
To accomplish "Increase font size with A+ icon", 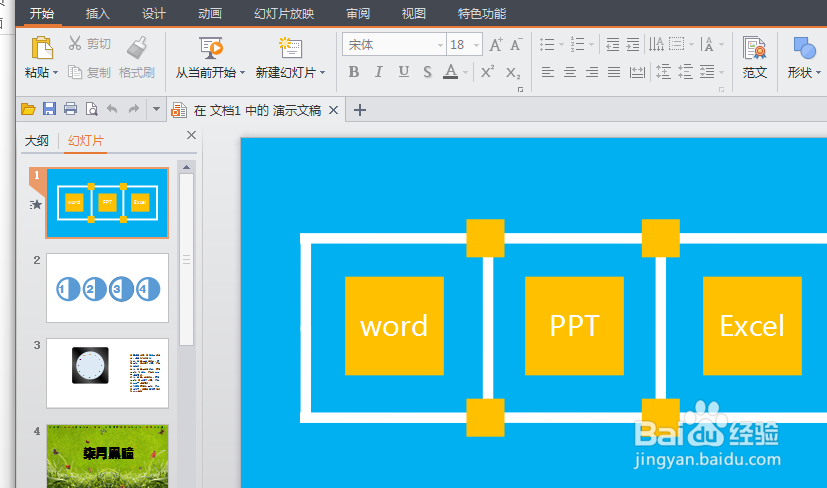I will [495, 44].
